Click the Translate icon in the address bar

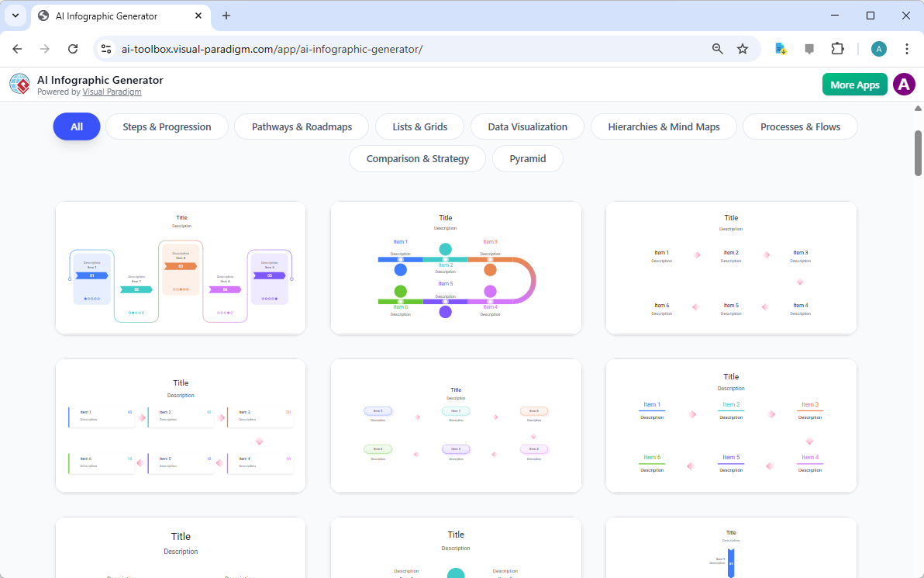coord(780,48)
